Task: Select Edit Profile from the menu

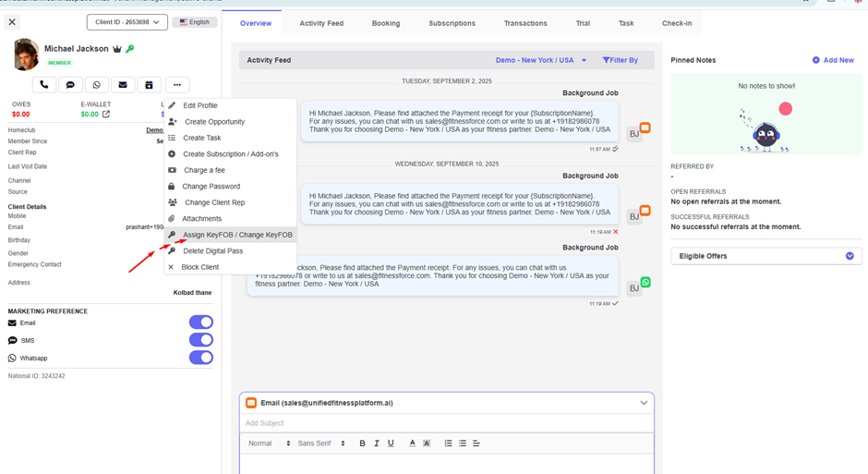Action: click(x=230, y=105)
